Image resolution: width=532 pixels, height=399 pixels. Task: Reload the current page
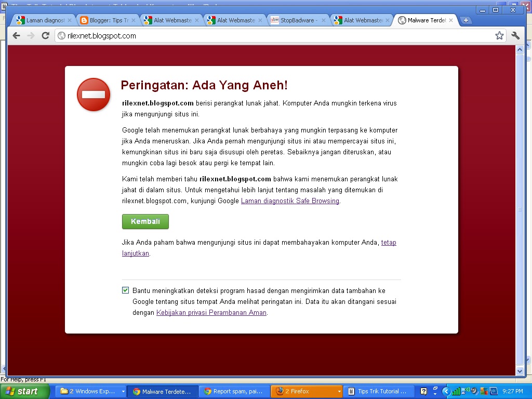(x=46, y=35)
